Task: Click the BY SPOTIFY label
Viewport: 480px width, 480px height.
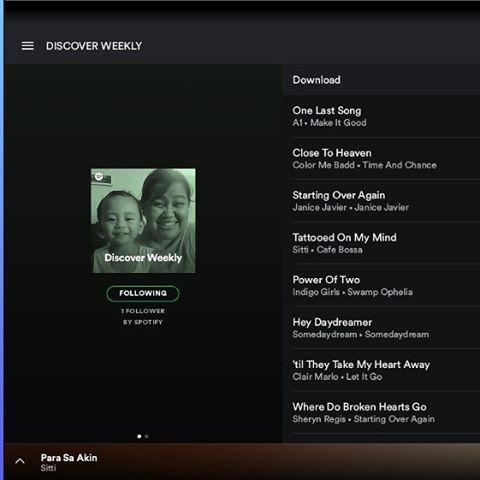Action: 143,322
